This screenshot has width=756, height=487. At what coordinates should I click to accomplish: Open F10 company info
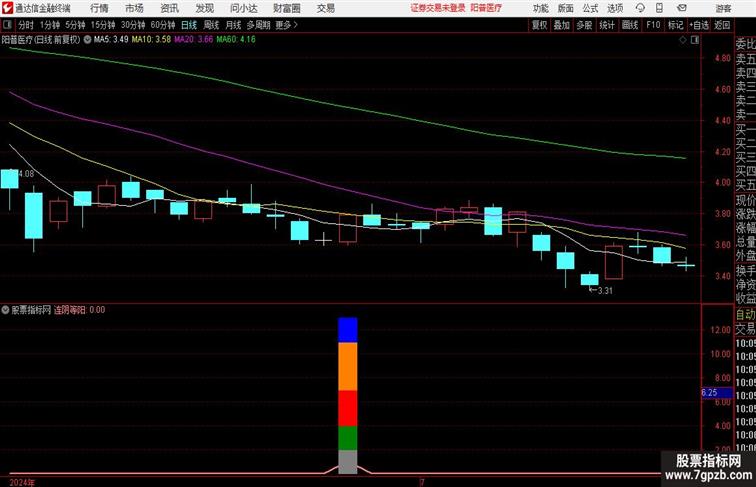coord(653,25)
